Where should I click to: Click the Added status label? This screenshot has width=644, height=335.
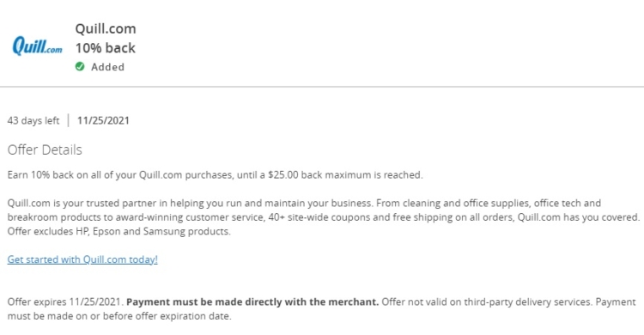pyautogui.click(x=107, y=67)
